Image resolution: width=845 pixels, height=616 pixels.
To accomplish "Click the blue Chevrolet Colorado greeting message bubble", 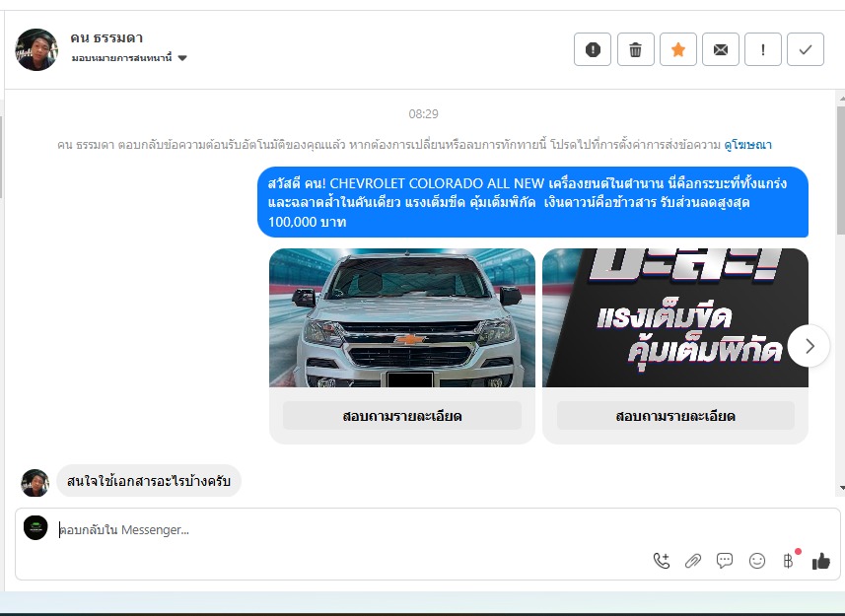I will point(533,202).
